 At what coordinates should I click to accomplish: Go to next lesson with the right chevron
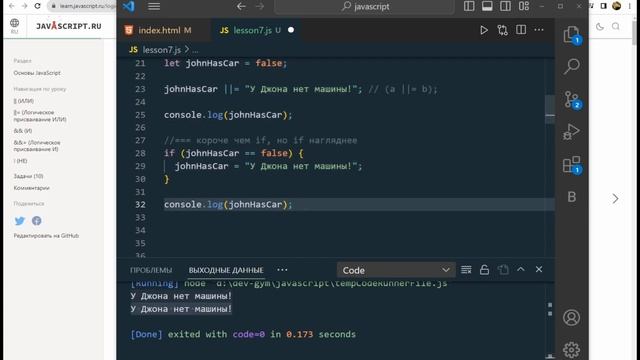click(x=615, y=198)
